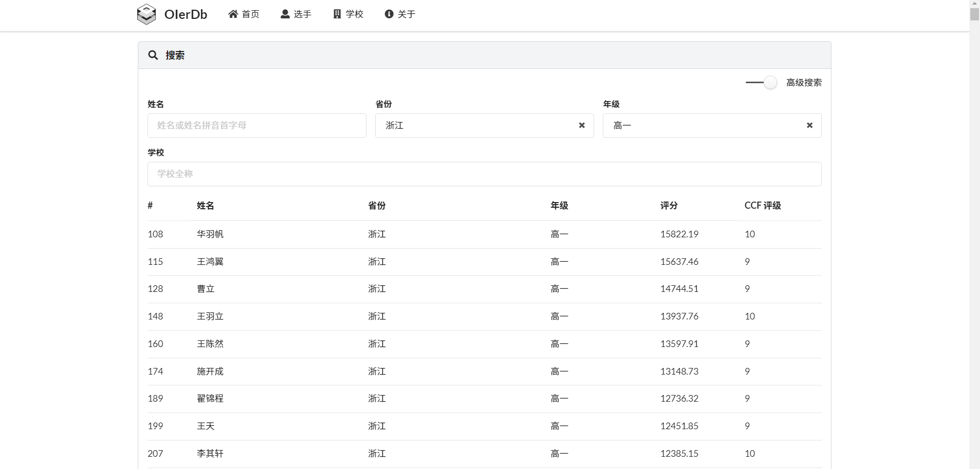Image resolution: width=980 pixels, height=469 pixels.
Task: Open the 年级 dropdown showing 高一
Action: point(702,126)
